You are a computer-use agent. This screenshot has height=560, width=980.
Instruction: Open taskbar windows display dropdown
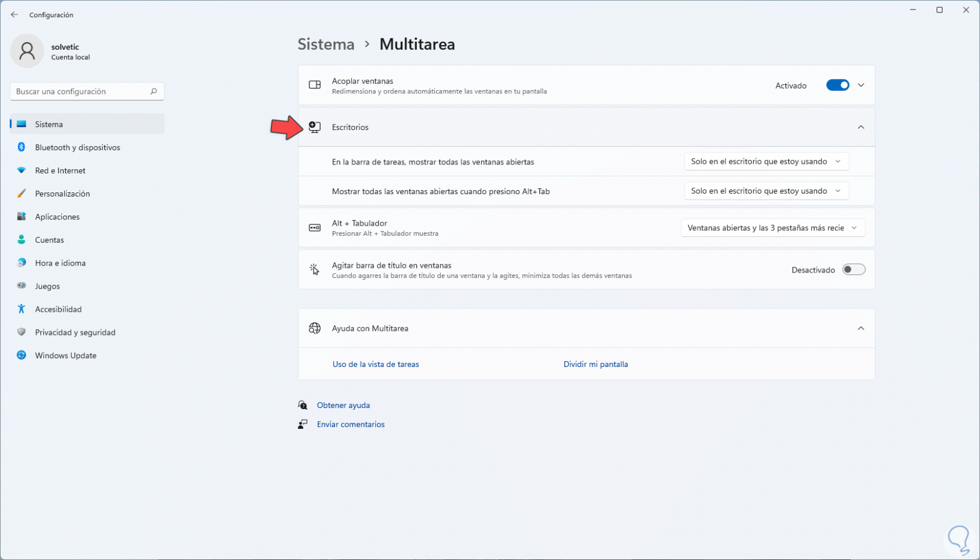(766, 162)
